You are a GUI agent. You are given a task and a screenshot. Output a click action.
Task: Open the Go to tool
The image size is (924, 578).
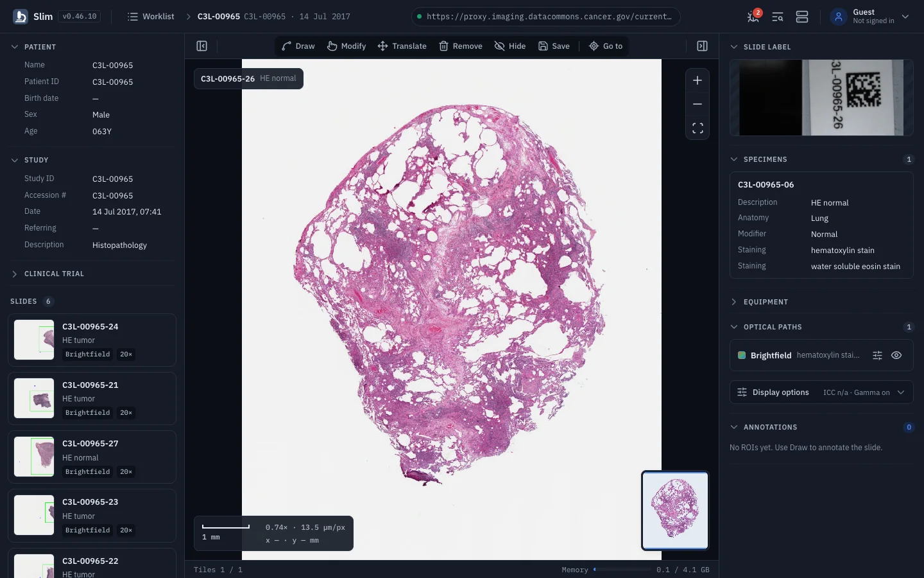606,46
